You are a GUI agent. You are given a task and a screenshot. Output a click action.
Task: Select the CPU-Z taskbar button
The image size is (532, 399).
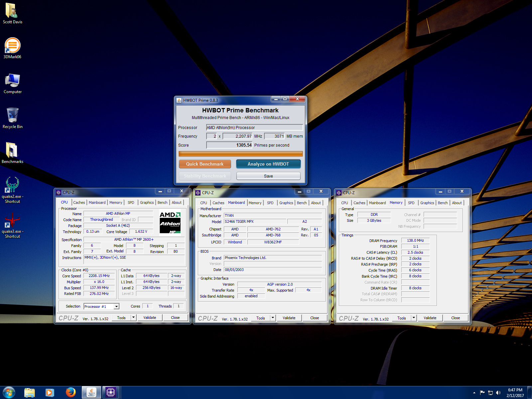[x=111, y=393]
